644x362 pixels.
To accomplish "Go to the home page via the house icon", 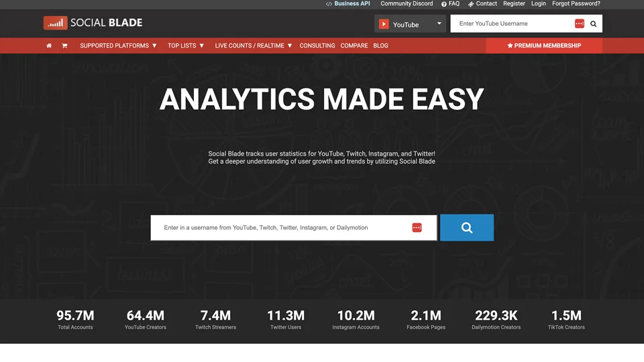I will tap(49, 46).
